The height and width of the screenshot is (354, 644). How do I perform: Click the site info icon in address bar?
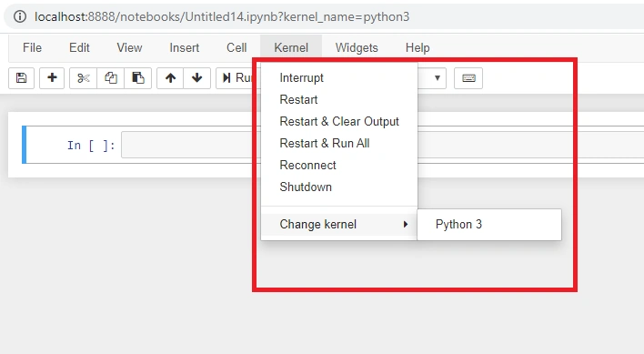[20, 16]
